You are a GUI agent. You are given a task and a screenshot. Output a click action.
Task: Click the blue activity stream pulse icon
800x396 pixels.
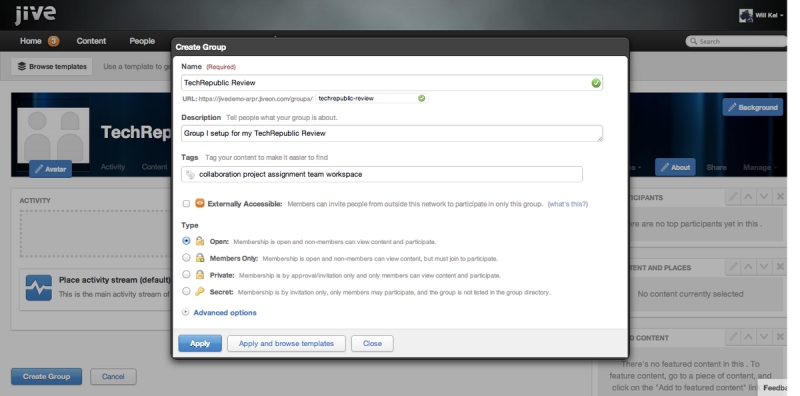click(39, 288)
